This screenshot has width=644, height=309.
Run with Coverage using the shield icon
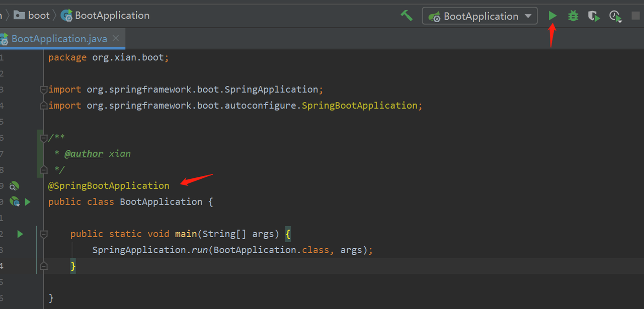tap(594, 16)
